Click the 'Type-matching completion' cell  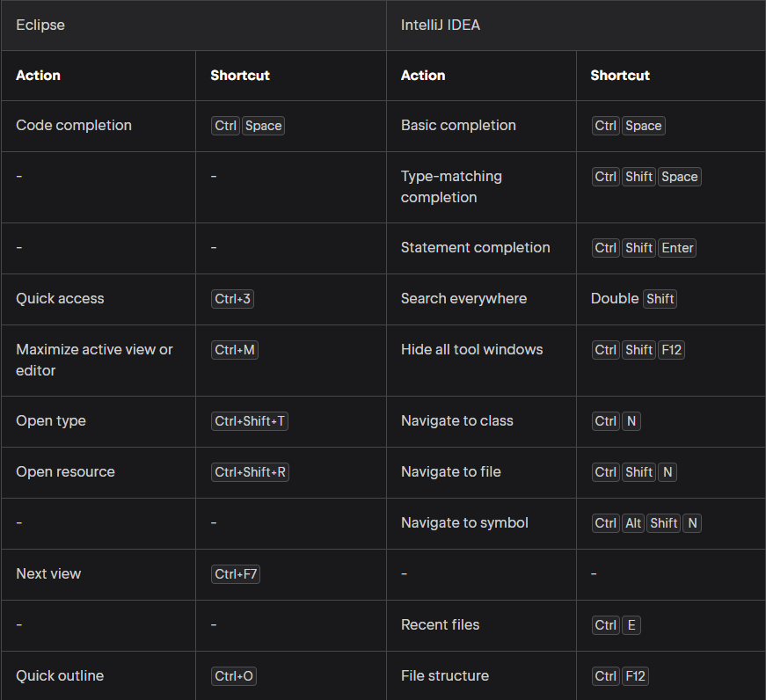tap(481, 187)
